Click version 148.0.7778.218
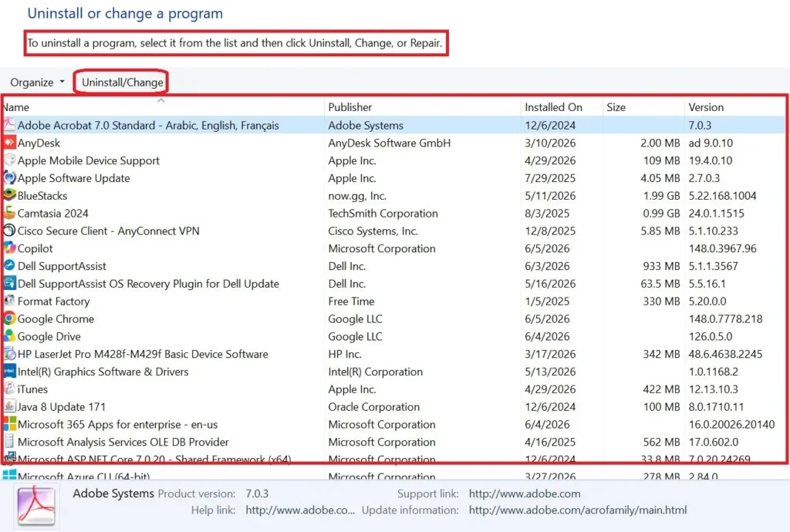This screenshot has width=790, height=532. click(725, 319)
